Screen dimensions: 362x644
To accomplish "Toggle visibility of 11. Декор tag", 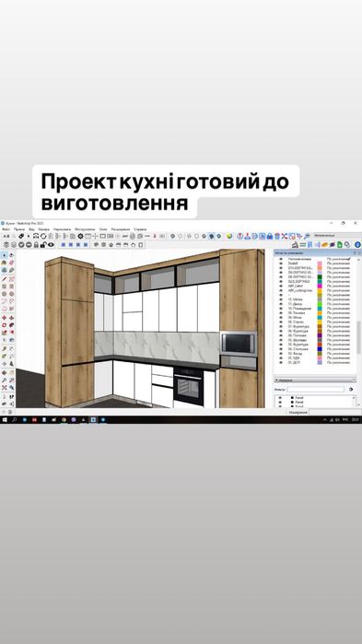I will (281, 304).
